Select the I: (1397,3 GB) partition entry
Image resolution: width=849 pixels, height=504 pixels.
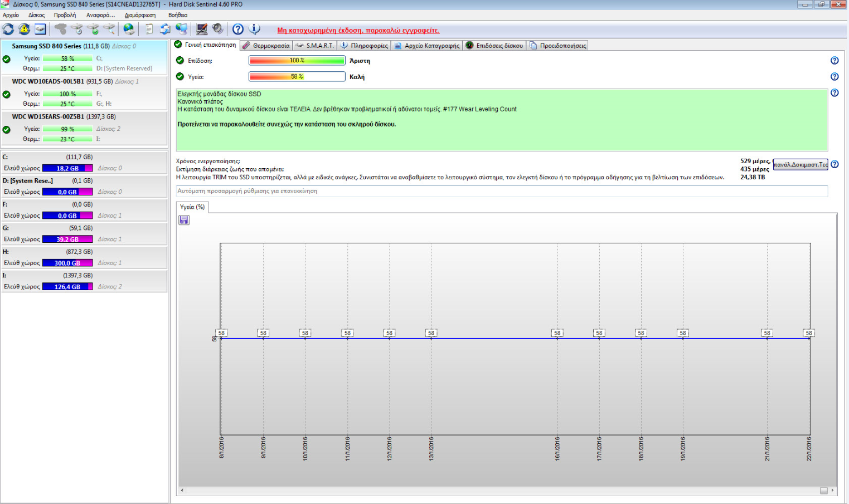pyautogui.click(x=84, y=281)
